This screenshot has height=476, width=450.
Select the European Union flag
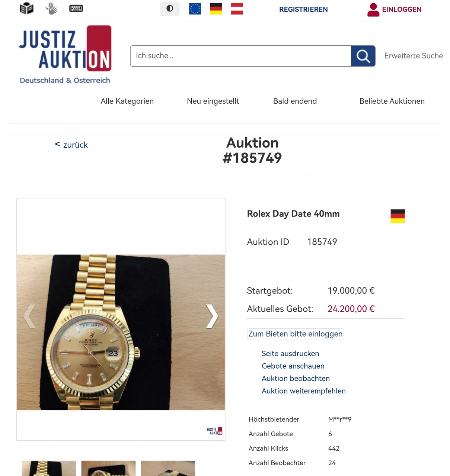[195, 9]
